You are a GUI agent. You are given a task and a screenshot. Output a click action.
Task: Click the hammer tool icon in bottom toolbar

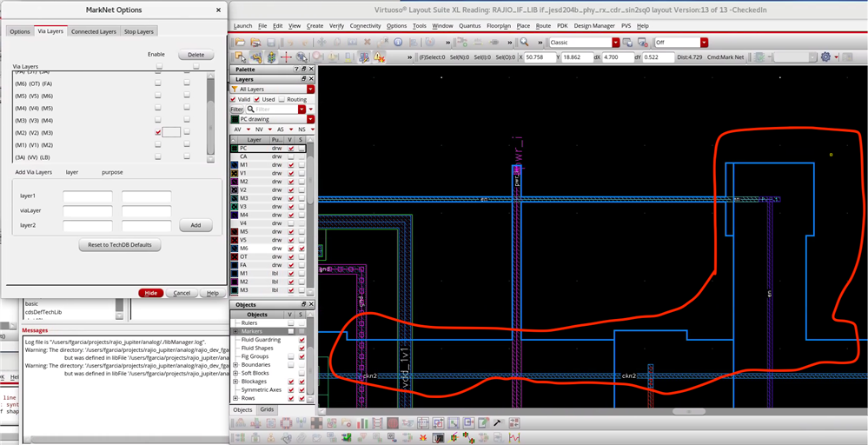click(496, 423)
